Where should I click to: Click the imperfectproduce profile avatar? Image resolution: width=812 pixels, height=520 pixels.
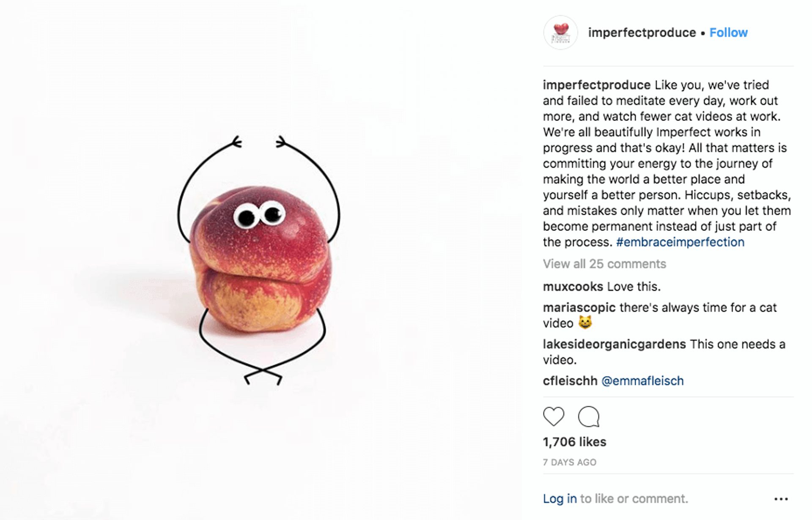pyautogui.click(x=561, y=33)
